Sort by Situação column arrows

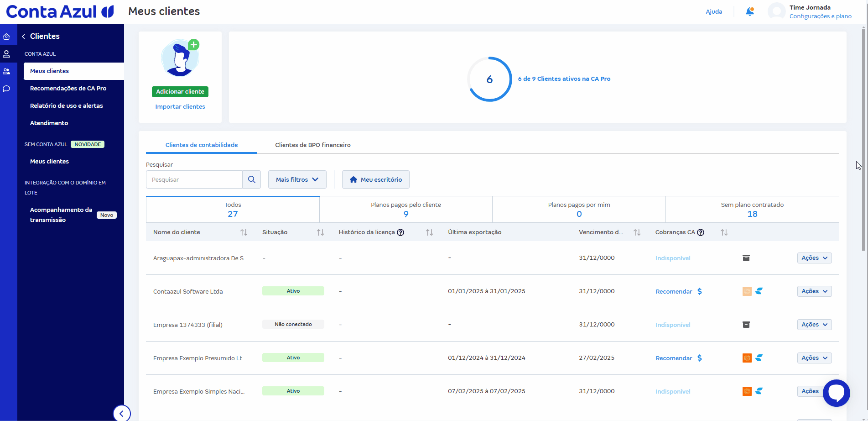coord(321,232)
